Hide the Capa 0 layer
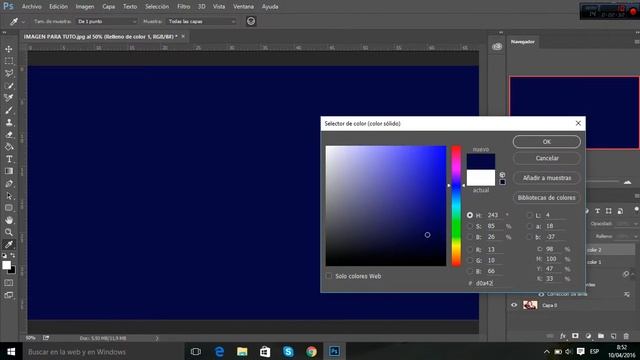Screen dimensions: 640x360 (514, 305)
